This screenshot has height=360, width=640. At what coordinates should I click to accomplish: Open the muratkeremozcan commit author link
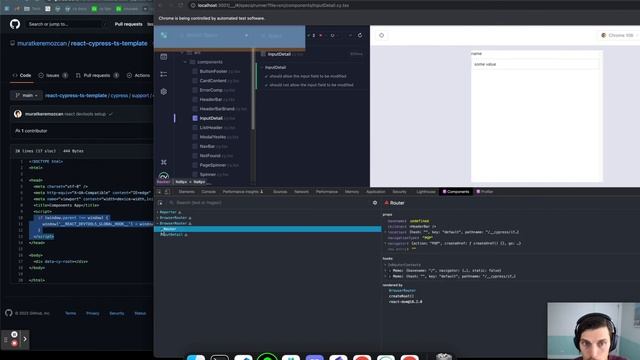44,114
